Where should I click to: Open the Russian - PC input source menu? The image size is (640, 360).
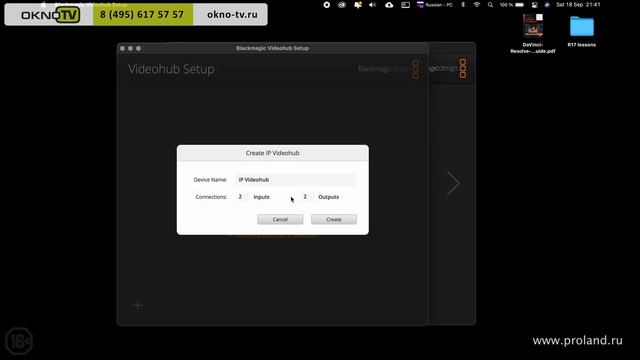pyautogui.click(x=435, y=5)
